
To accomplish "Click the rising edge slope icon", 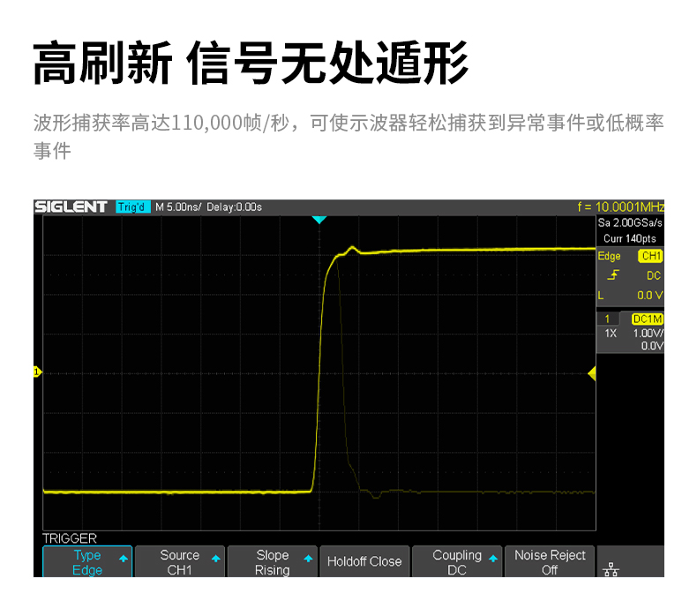I will point(613,275).
